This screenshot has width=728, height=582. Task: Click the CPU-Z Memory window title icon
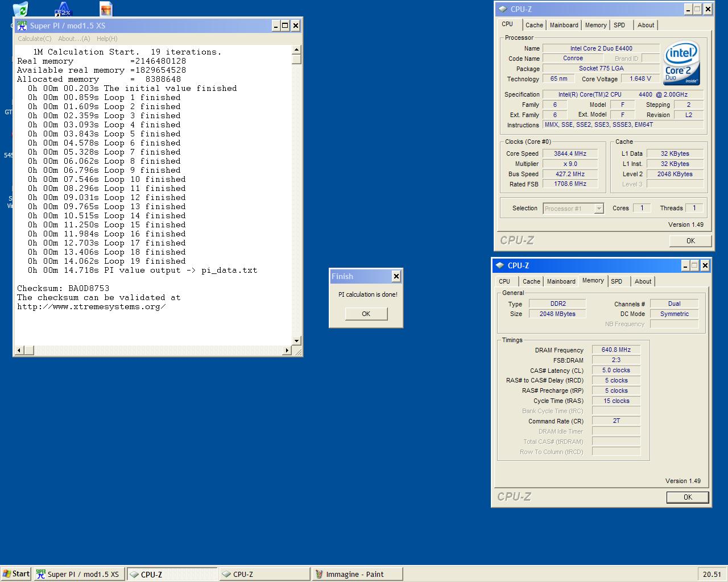[499, 265]
